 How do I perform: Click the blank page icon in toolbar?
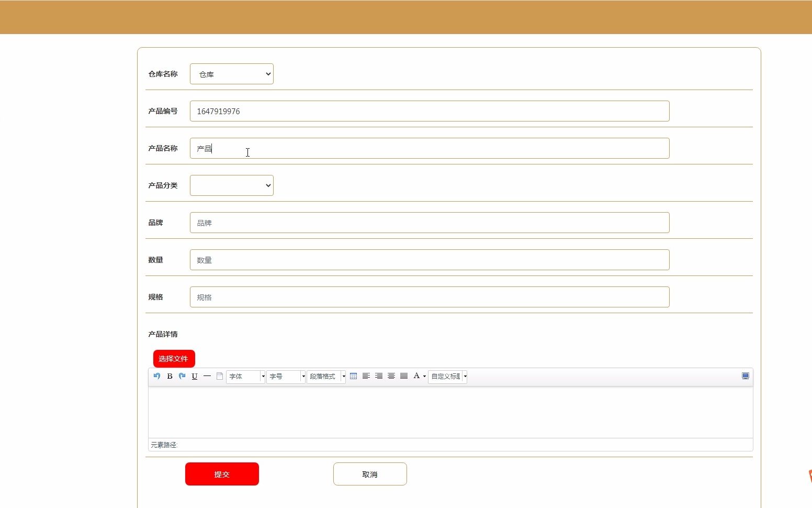pyautogui.click(x=220, y=376)
